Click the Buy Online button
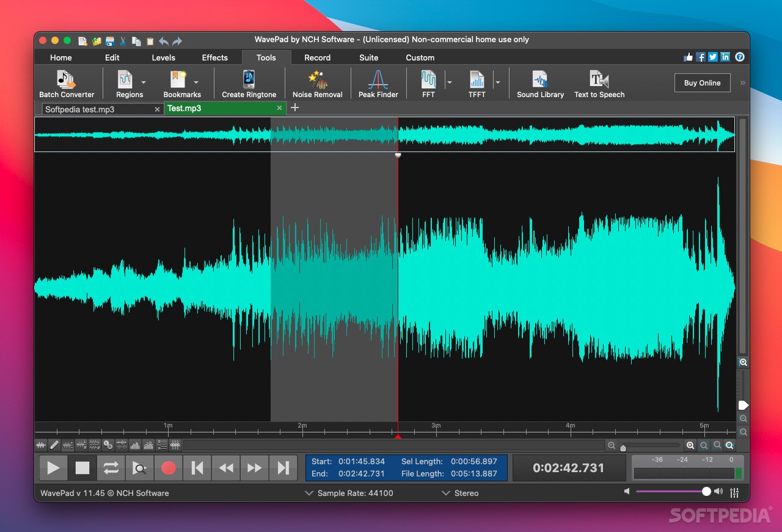 (x=702, y=83)
